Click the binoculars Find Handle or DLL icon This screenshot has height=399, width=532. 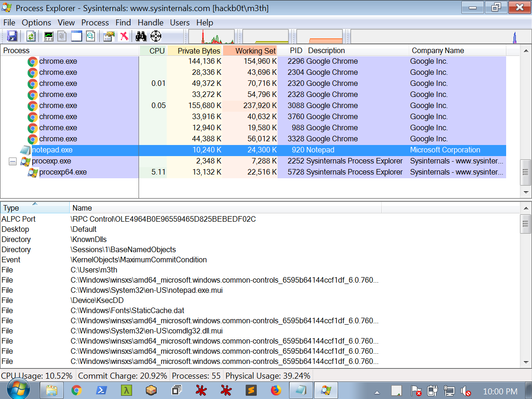click(141, 36)
